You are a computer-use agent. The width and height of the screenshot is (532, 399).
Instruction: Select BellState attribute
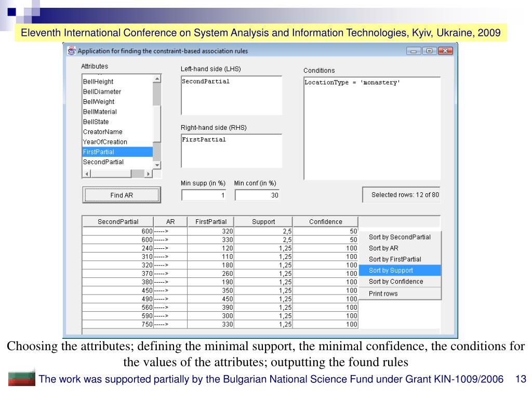(x=117, y=122)
